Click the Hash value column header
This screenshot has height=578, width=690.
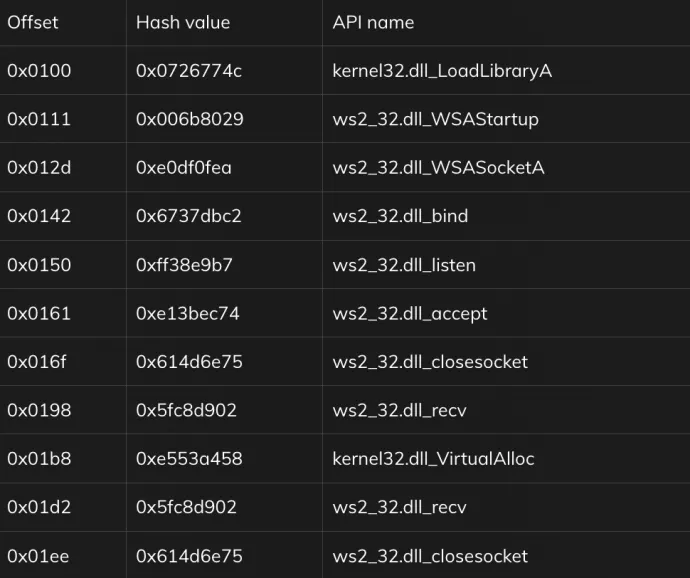click(x=183, y=22)
